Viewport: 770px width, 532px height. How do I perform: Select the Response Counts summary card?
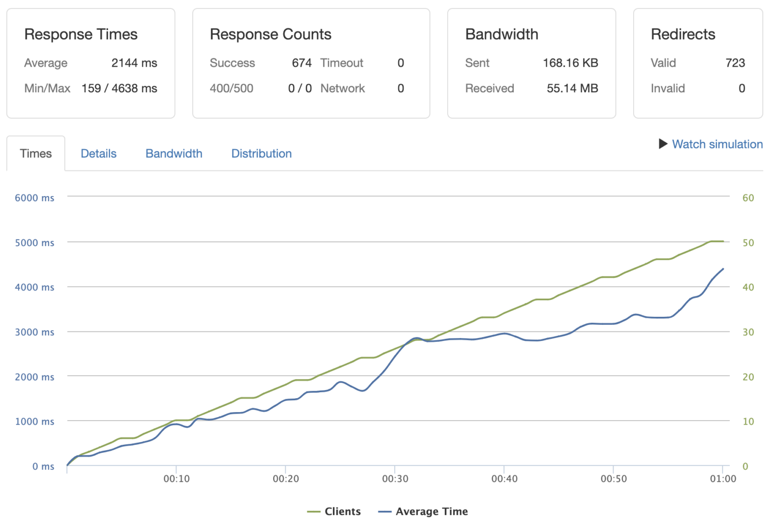(311, 63)
